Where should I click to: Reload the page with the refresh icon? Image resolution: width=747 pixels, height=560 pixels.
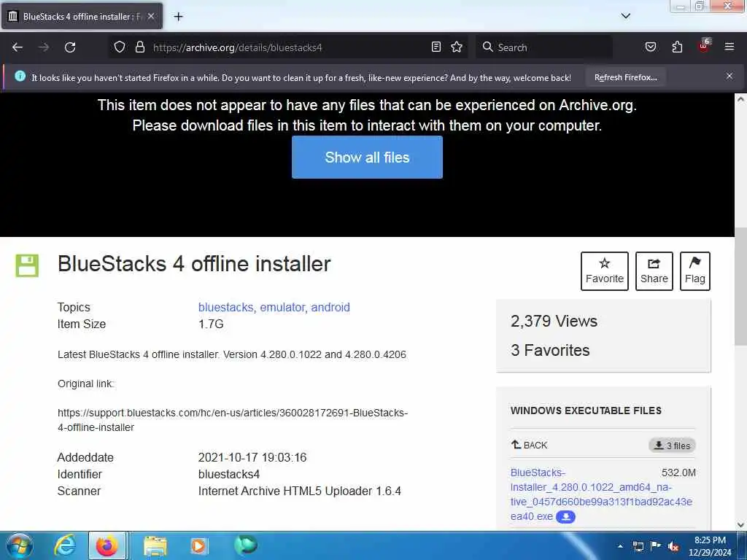[70, 47]
